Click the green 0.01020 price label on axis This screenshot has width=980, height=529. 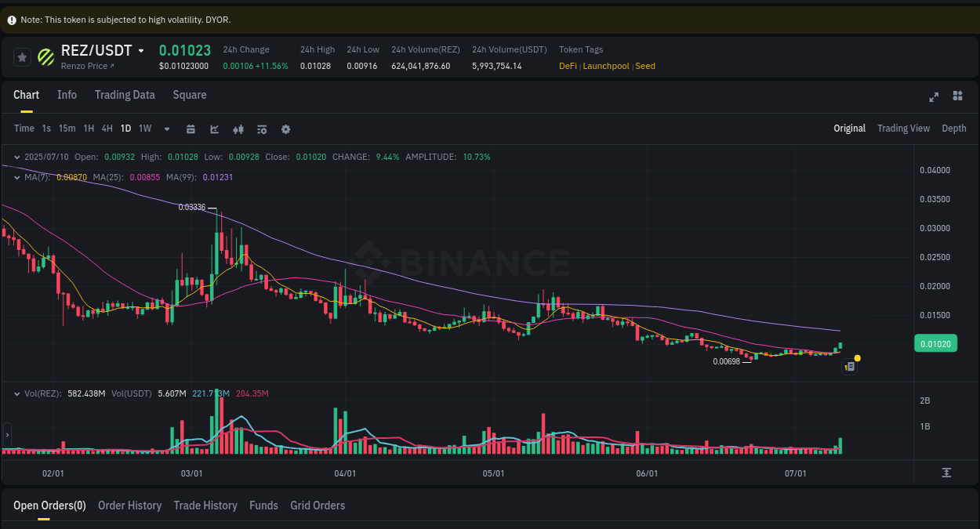pos(935,343)
